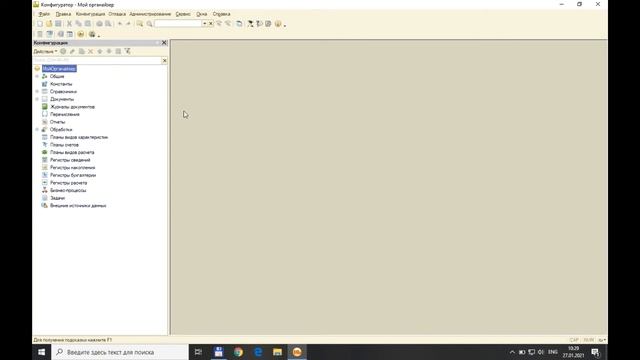Select Регистры сведений in the tree
Image resolution: width=640 pixels, height=360 pixels.
coord(70,160)
